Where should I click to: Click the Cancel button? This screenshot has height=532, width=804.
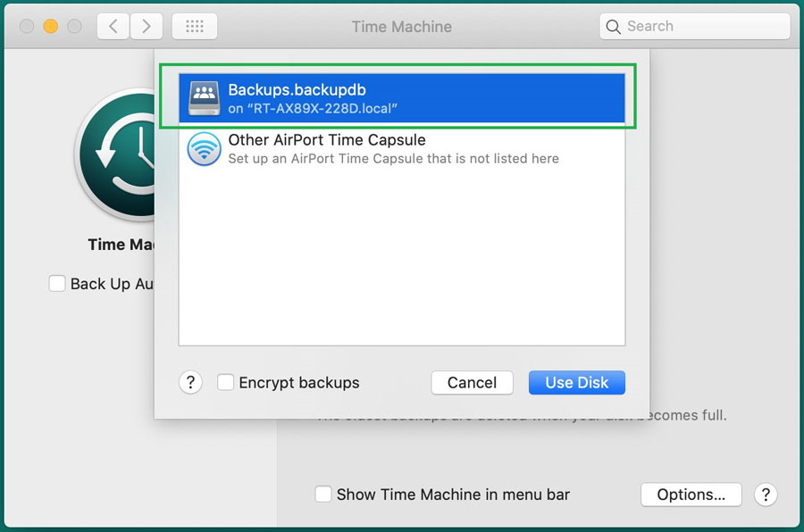click(472, 382)
